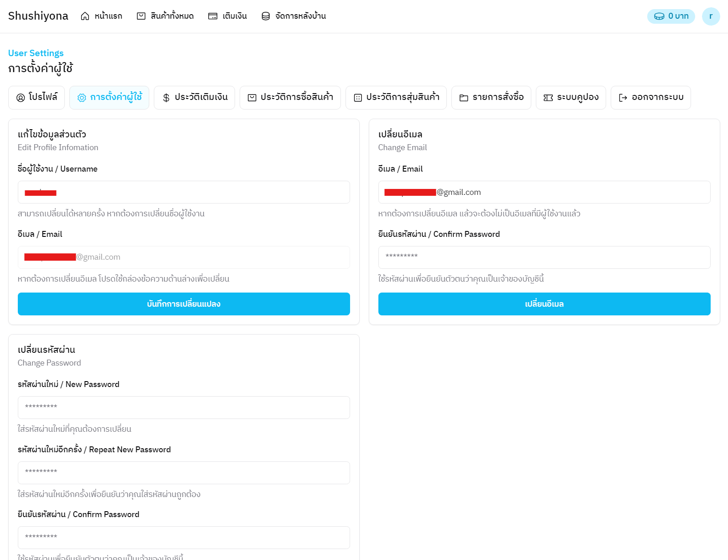
Task: Open the รายการสั่งซื้อ orders tab
Action: click(491, 98)
